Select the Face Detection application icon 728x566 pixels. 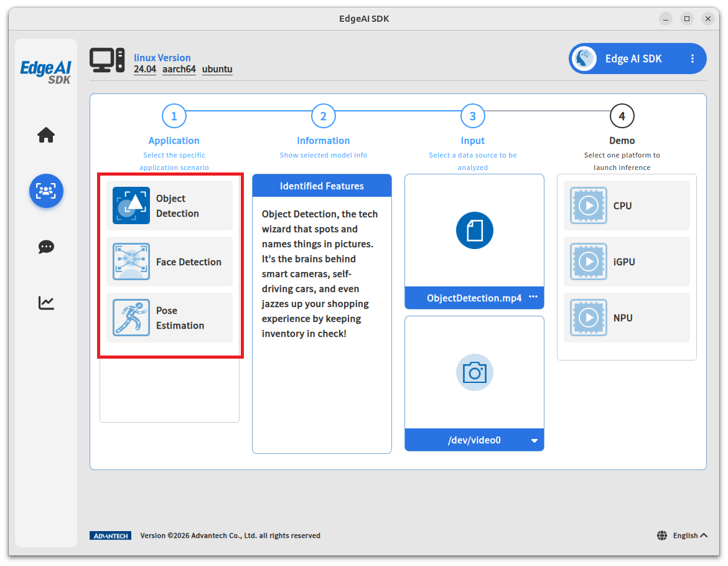[131, 262]
